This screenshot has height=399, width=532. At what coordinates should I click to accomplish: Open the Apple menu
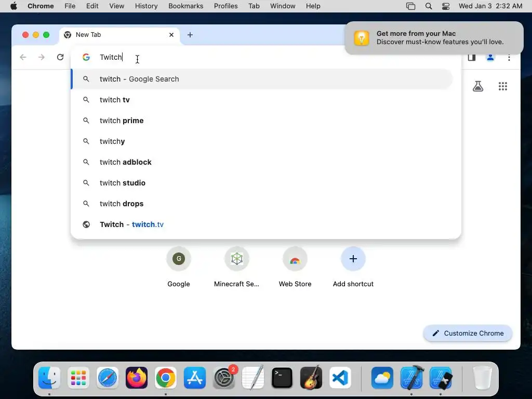click(x=14, y=6)
